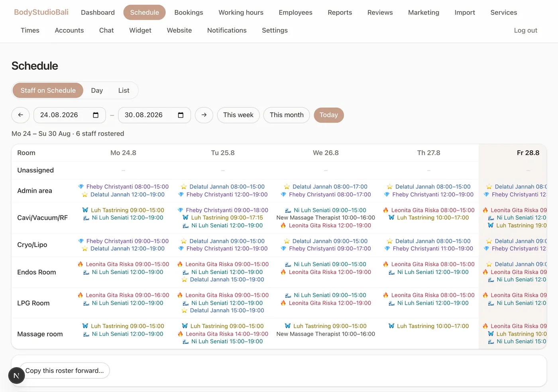Click flame icon by Leonita Gita Riska 14:00–19:00 Massage room
Screen dimensions: 558x392
tap(180, 334)
